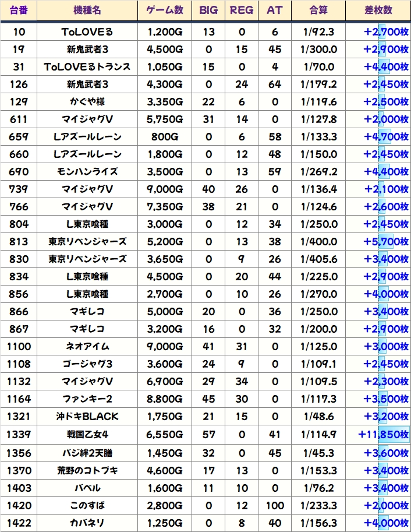Select machine number 1339 cell
Viewport: 411px width, 532px height.
pyautogui.click(x=19, y=434)
